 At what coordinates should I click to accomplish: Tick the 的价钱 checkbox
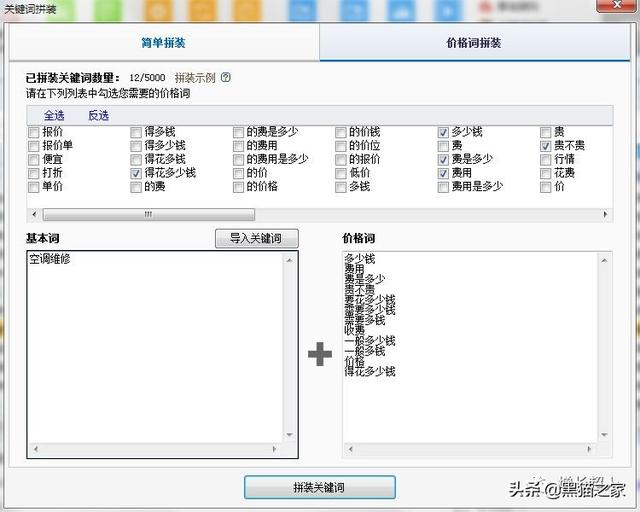pyautogui.click(x=341, y=132)
